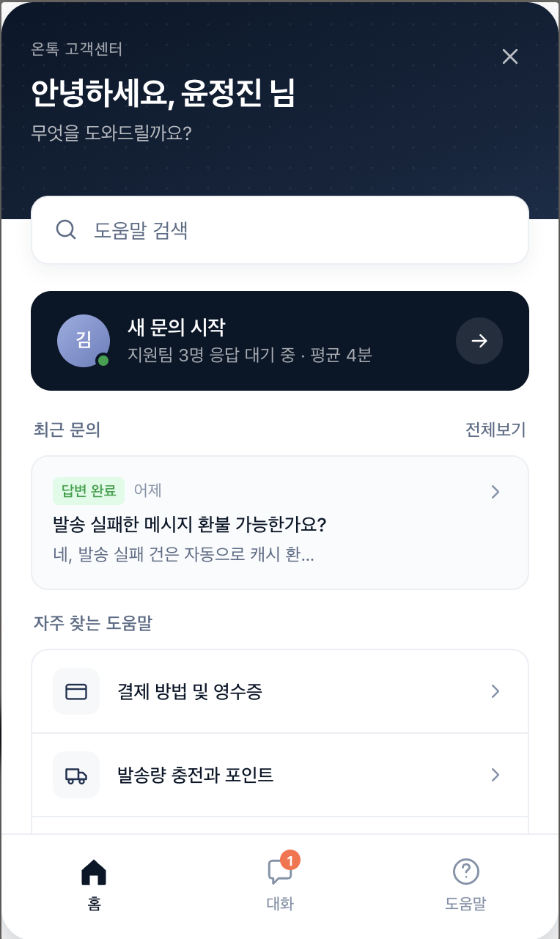The height and width of the screenshot is (939, 560).
Task: Open the 대화 tab
Action: pyautogui.click(x=280, y=885)
